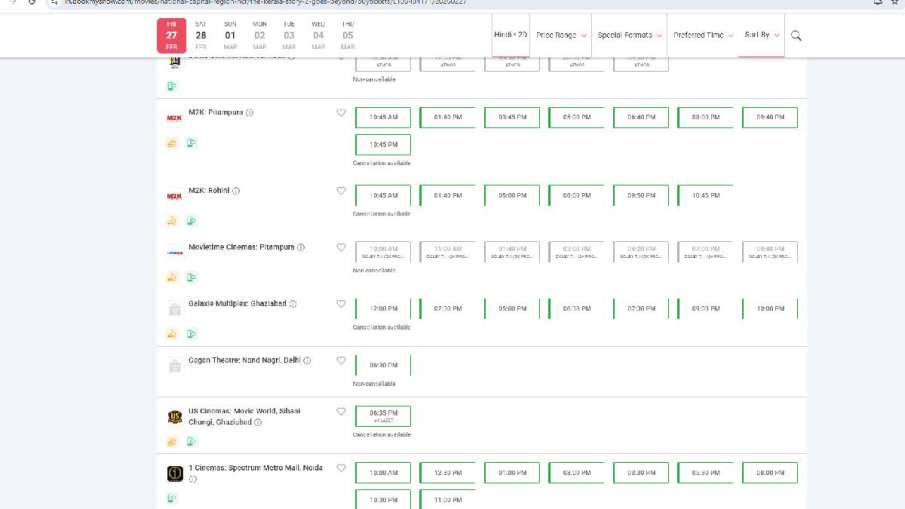Click info icon next to M2K: Rohini
The width and height of the screenshot is (905, 509).
tap(236, 191)
